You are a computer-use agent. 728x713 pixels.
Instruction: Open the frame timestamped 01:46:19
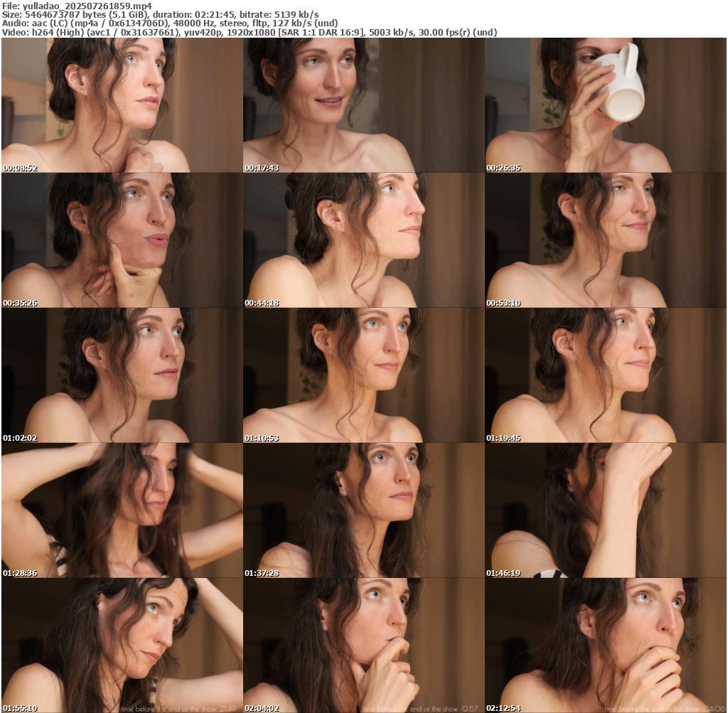(605, 510)
